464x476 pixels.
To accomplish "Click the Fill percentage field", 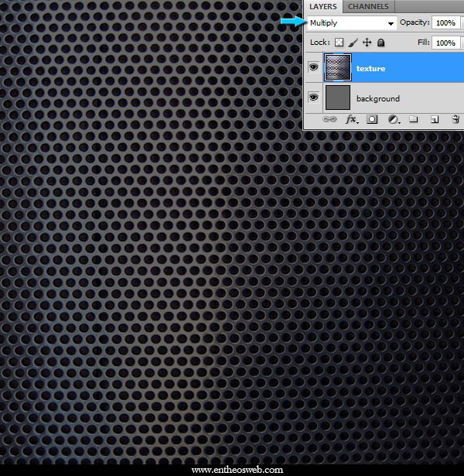I will click(445, 43).
